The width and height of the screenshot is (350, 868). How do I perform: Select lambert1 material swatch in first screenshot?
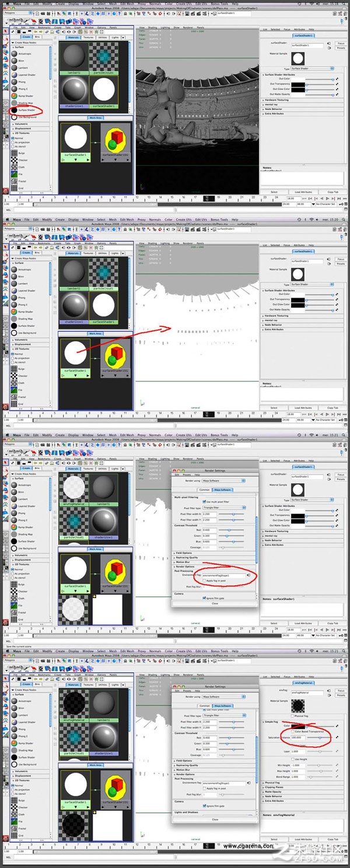pos(73,59)
